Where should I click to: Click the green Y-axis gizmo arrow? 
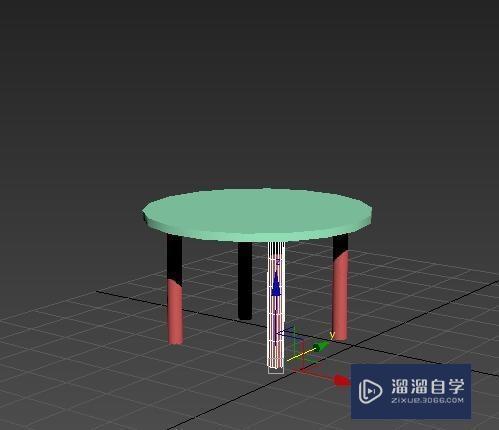point(321,347)
